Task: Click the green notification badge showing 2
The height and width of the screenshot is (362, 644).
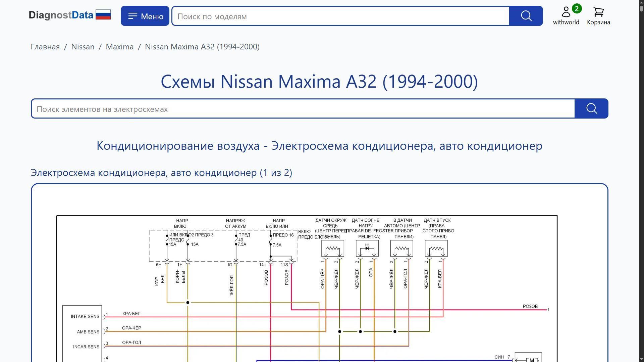Action: point(576,8)
